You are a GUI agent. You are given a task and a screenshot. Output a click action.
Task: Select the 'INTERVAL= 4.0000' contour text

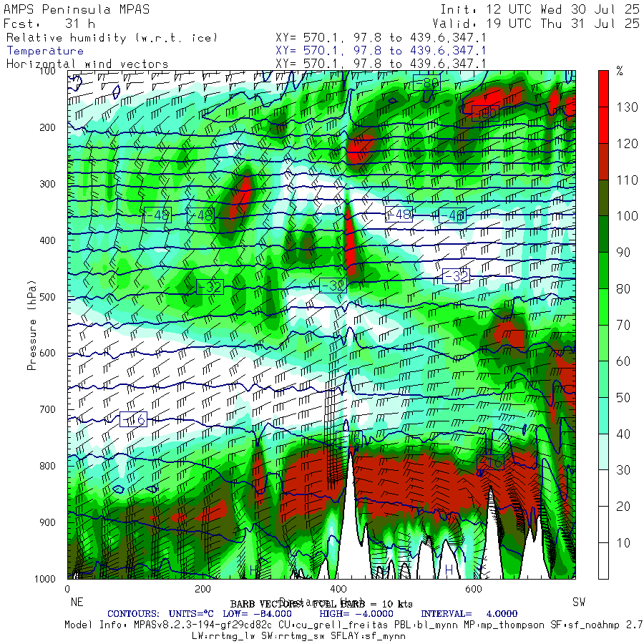click(469, 614)
